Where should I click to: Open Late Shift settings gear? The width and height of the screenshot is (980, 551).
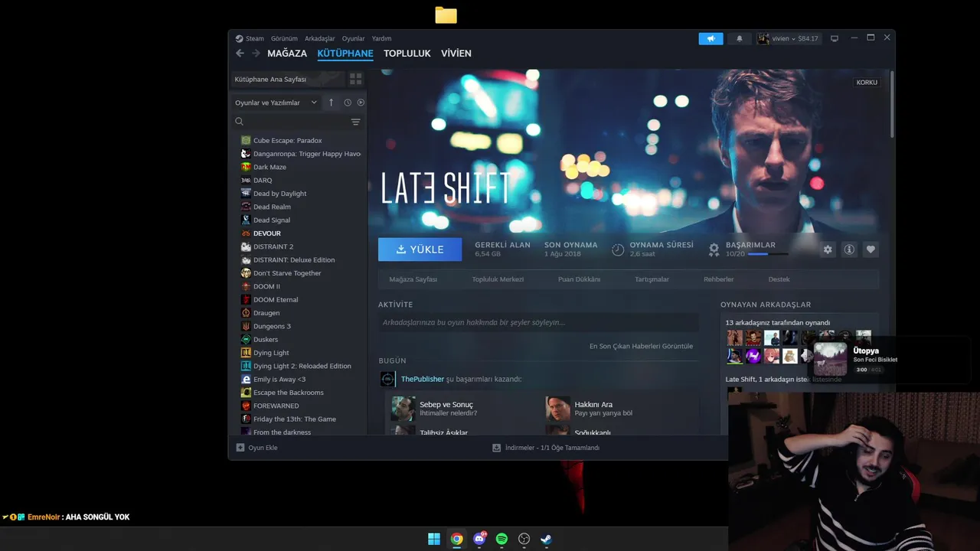(x=828, y=249)
